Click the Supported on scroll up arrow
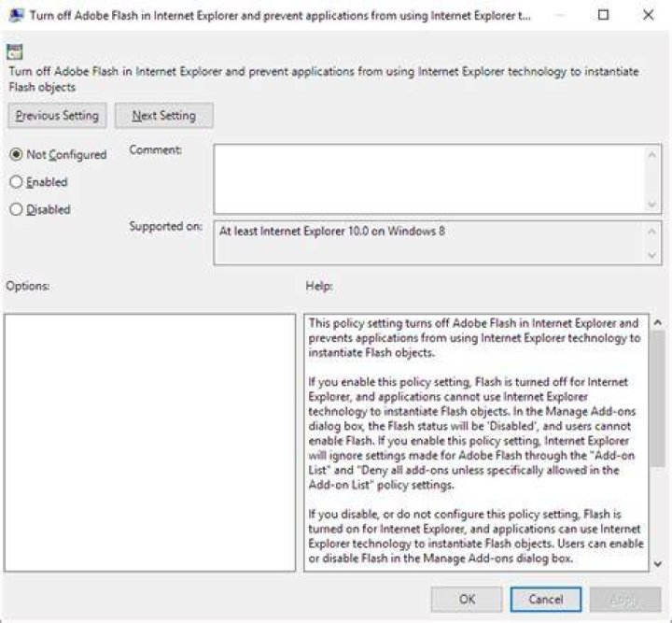The image size is (672, 623). point(651,232)
